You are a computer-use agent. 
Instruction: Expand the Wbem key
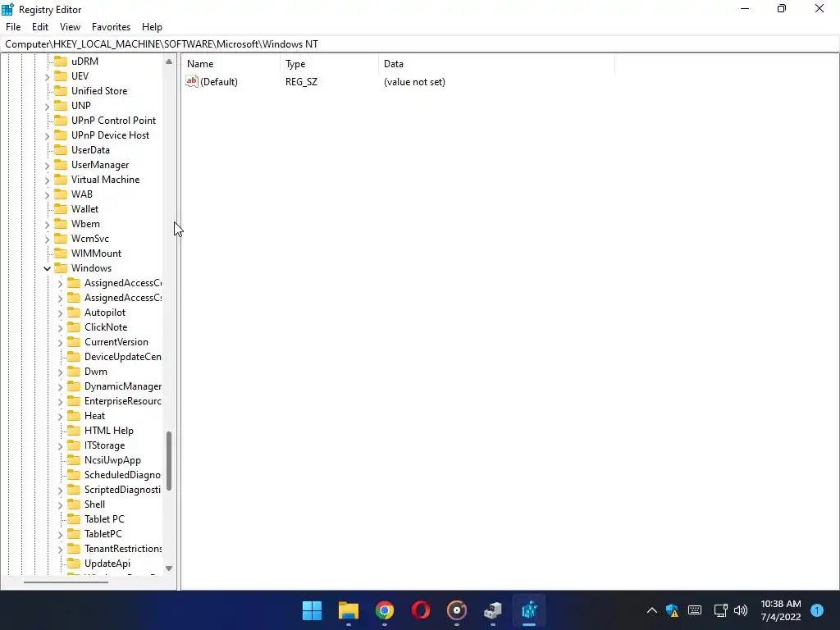[47, 224]
